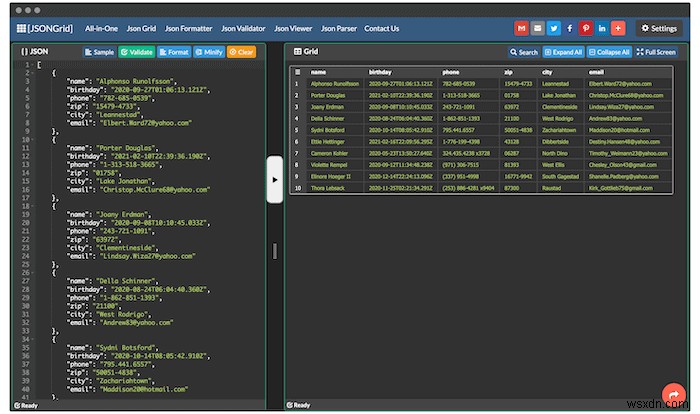Screen dimensions: 700x414
Task: Select grid cell Alphonso Runolfsson
Action: coord(335,84)
